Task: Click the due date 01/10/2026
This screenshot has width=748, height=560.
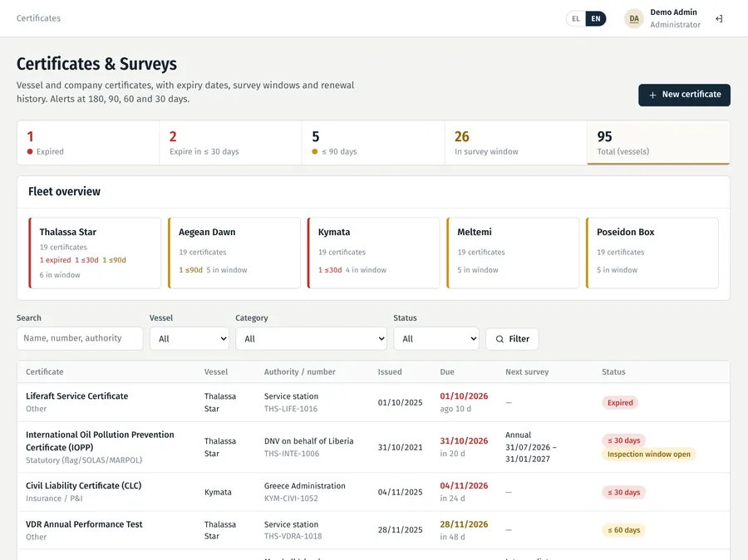Action: coord(464,396)
